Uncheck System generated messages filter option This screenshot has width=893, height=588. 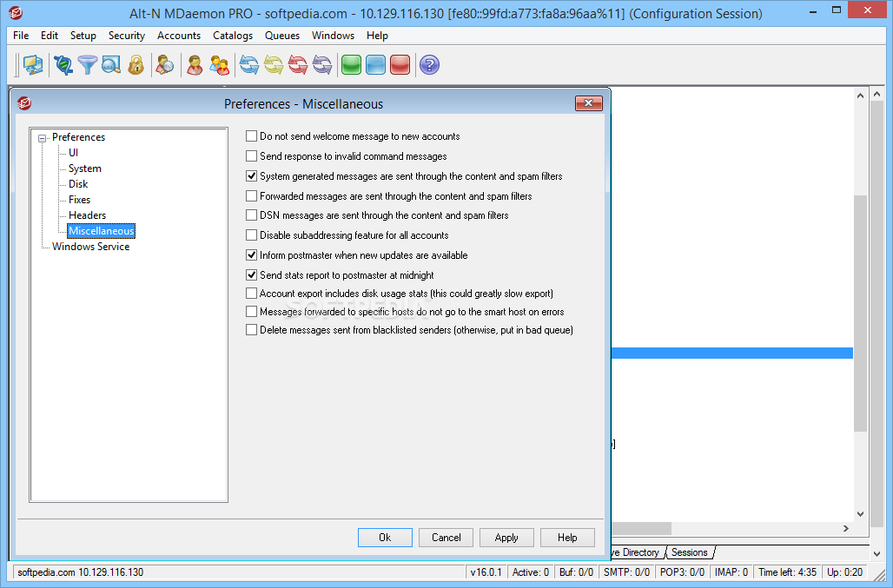coord(251,176)
